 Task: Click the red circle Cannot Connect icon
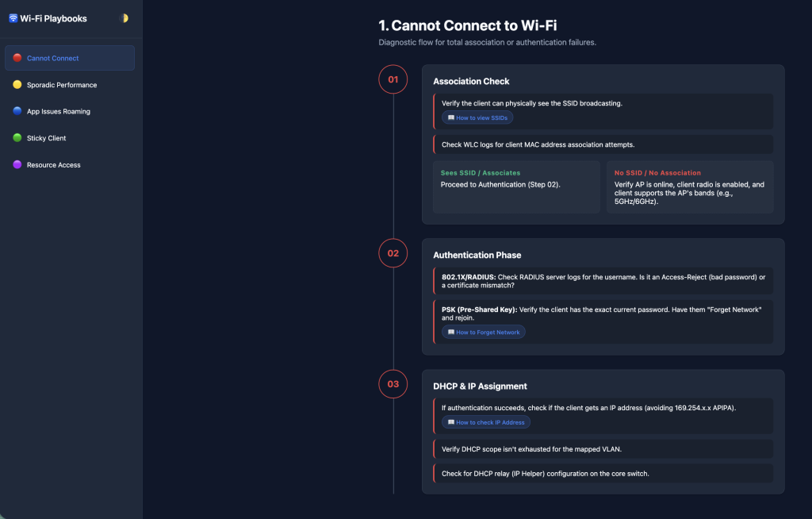coord(17,58)
